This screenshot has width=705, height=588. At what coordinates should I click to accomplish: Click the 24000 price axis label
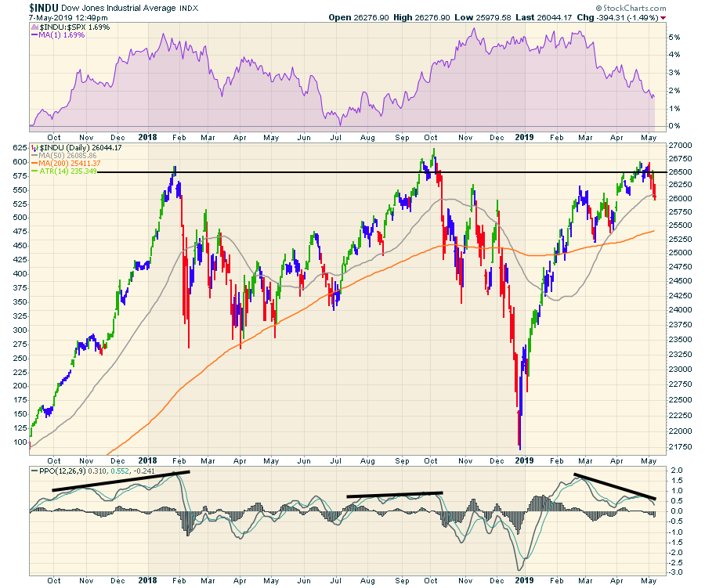pos(680,310)
